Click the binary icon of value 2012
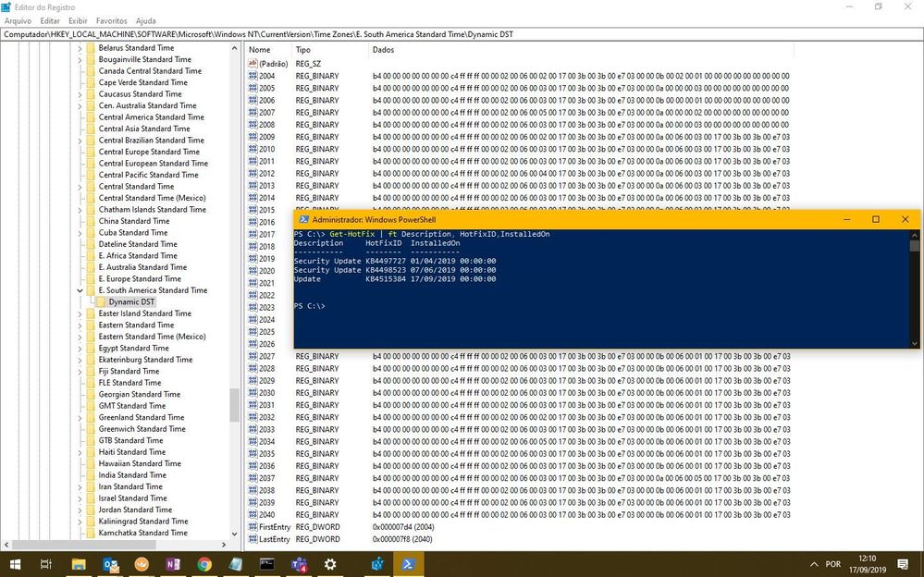 [x=253, y=173]
